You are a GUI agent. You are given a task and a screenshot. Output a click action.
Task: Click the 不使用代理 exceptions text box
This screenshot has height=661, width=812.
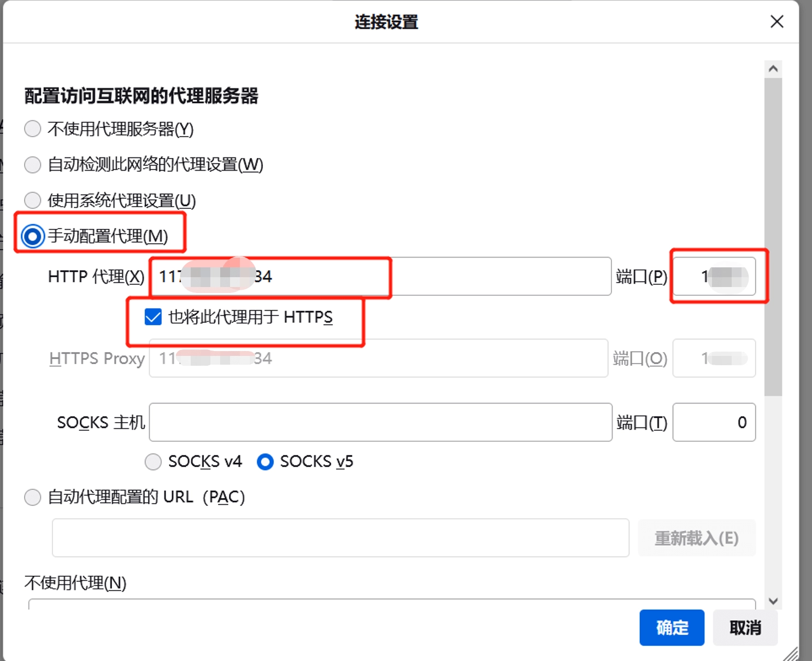pos(391,604)
